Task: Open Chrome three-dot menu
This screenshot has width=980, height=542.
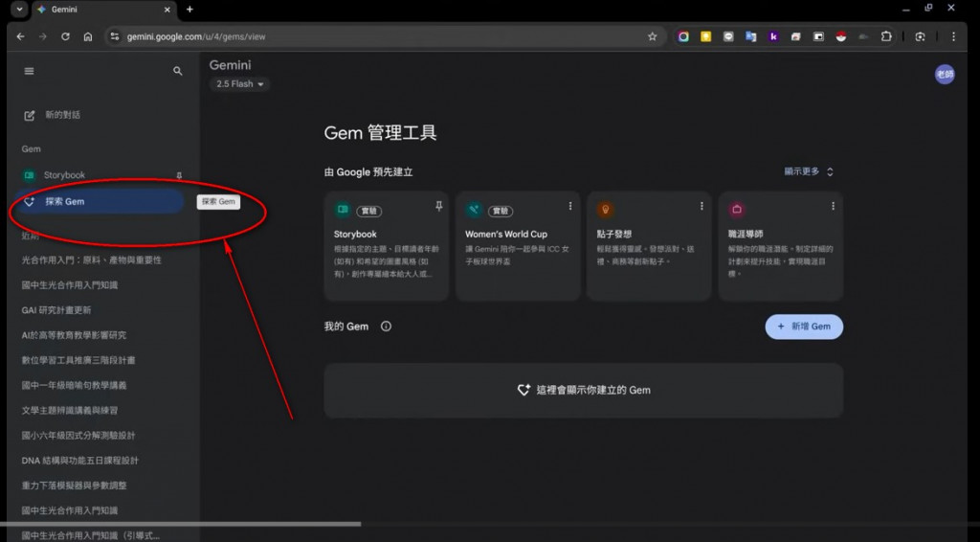Action: pyautogui.click(x=953, y=37)
